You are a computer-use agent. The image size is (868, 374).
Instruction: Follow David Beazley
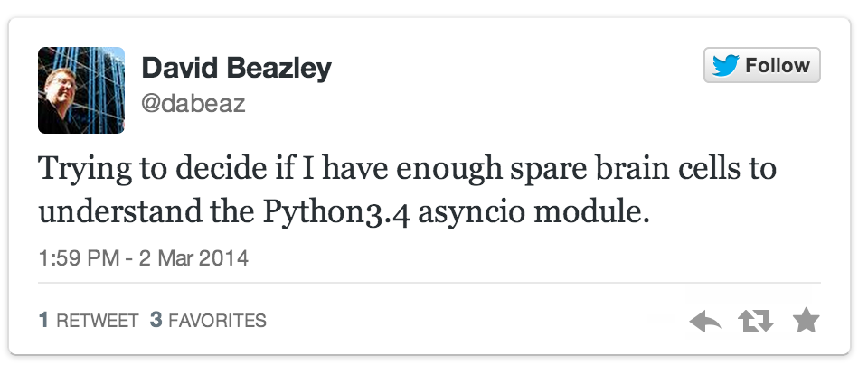tap(761, 65)
